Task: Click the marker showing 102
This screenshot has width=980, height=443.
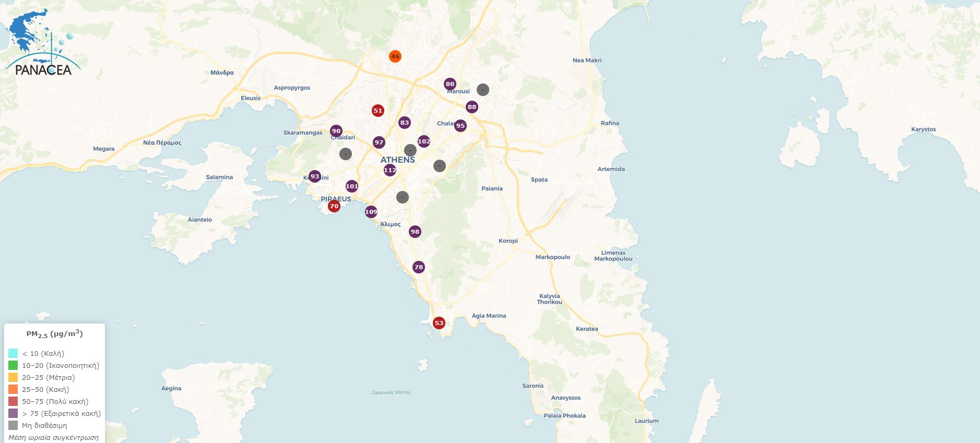Action: coord(424,141)
